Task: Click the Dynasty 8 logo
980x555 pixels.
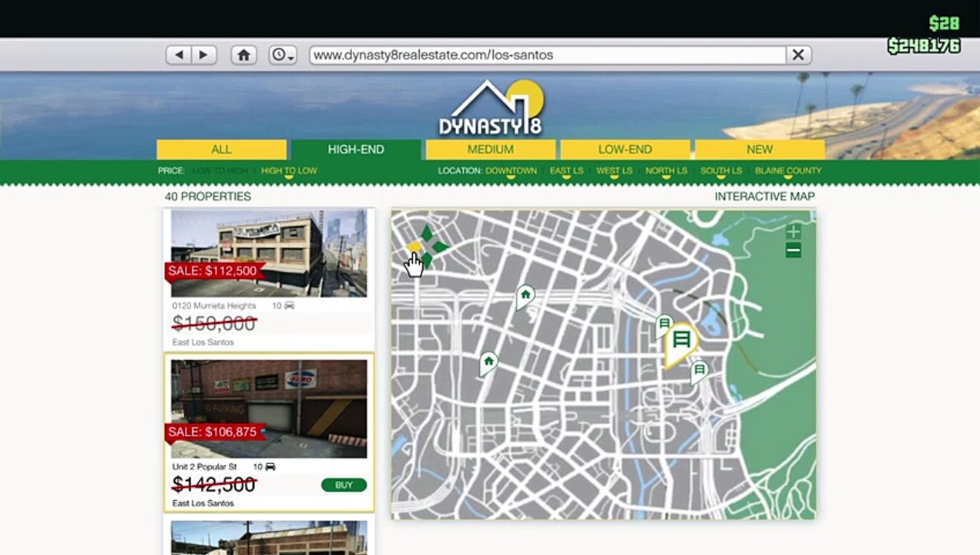Action: [492, 108]
